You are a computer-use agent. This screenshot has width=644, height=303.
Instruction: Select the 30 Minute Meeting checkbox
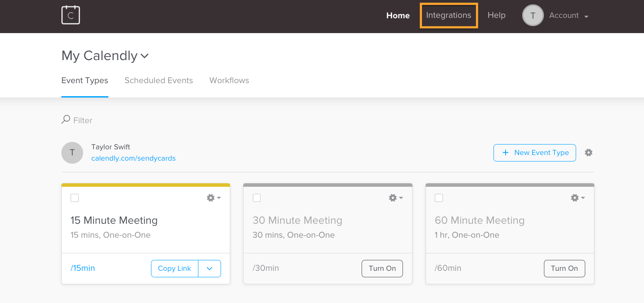pos(257,198)
